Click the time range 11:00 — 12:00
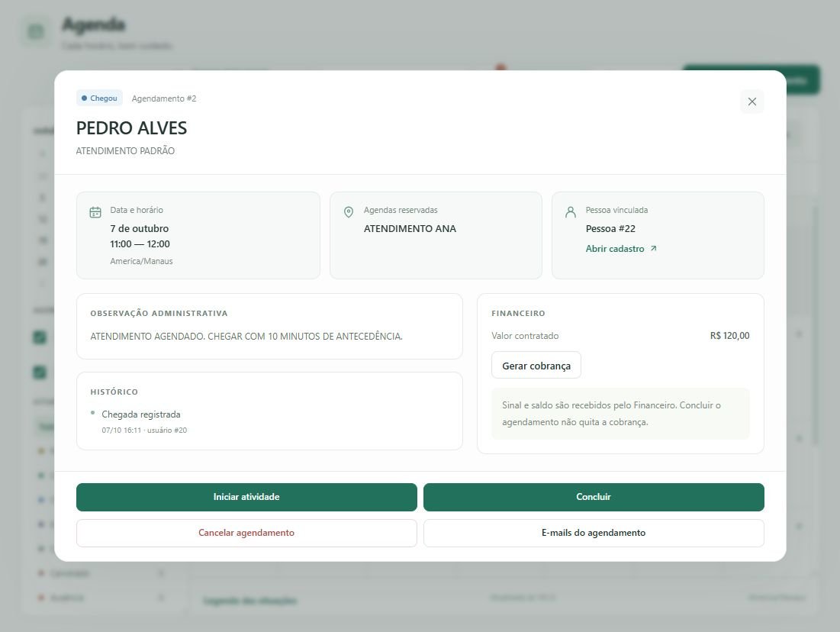Image resolution: width=840 pixels, height=632 pixels. coord(140,244)
